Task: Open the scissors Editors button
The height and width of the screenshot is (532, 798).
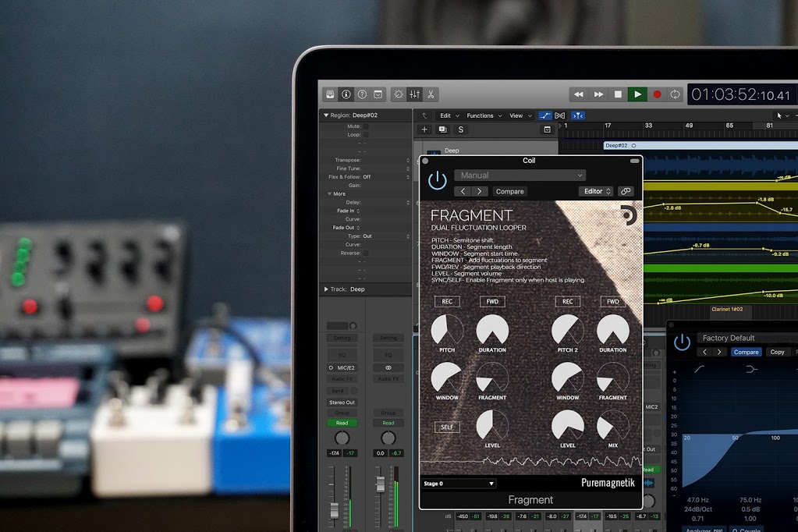Action: point(430,94)
